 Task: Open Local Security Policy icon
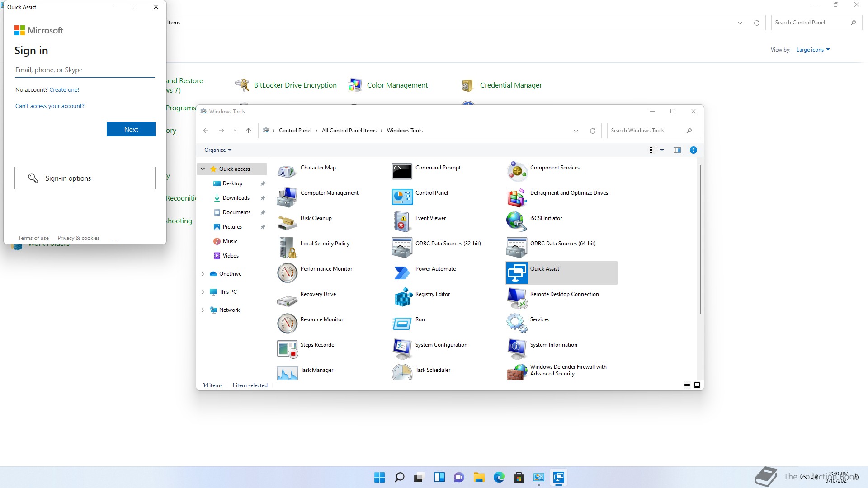[287, 248]
